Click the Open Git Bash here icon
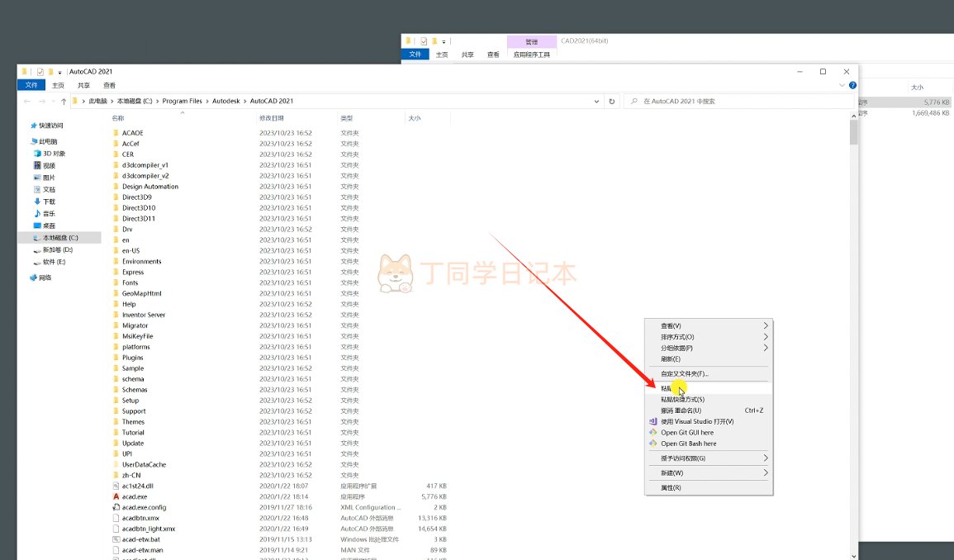 (x=653, y=444)
